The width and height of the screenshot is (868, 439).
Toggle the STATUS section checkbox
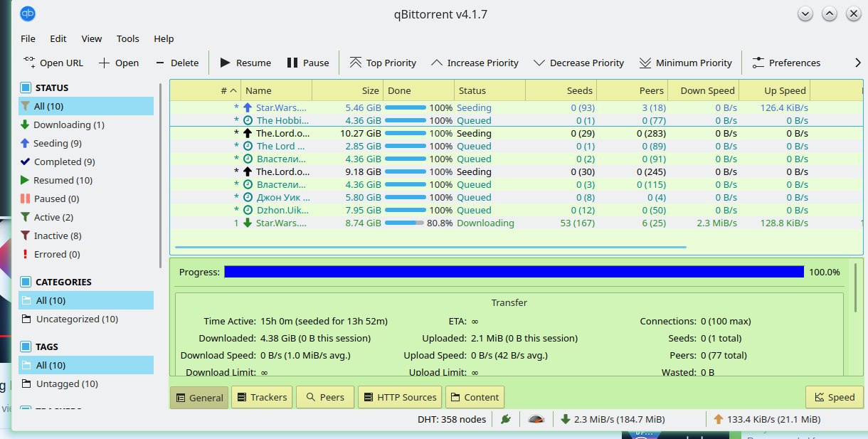pos(26,88)
